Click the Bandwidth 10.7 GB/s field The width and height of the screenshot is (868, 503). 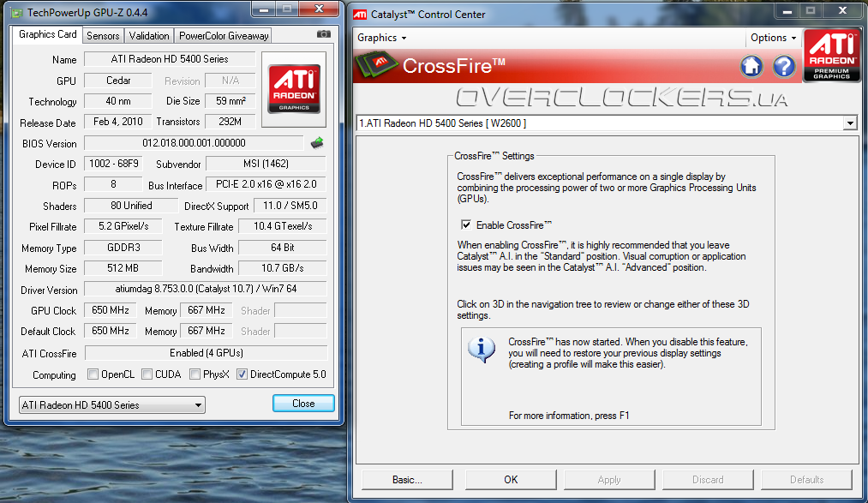pos(282,268)
